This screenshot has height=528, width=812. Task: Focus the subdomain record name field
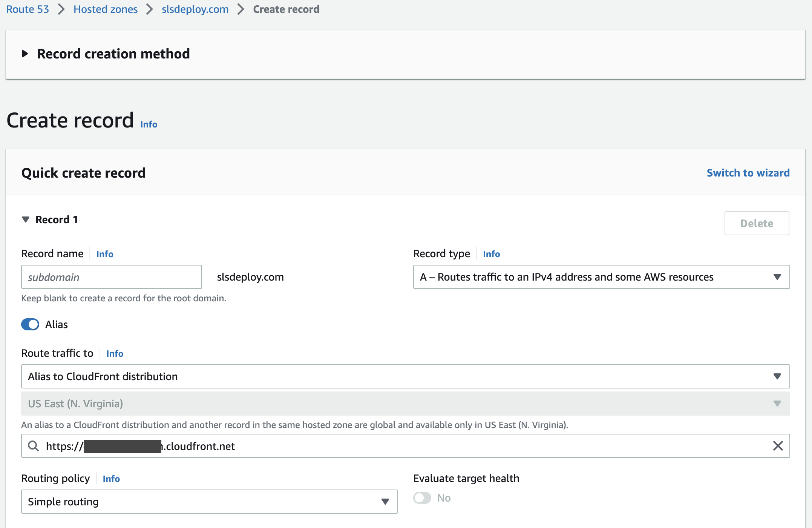click(x=112, y=277)
